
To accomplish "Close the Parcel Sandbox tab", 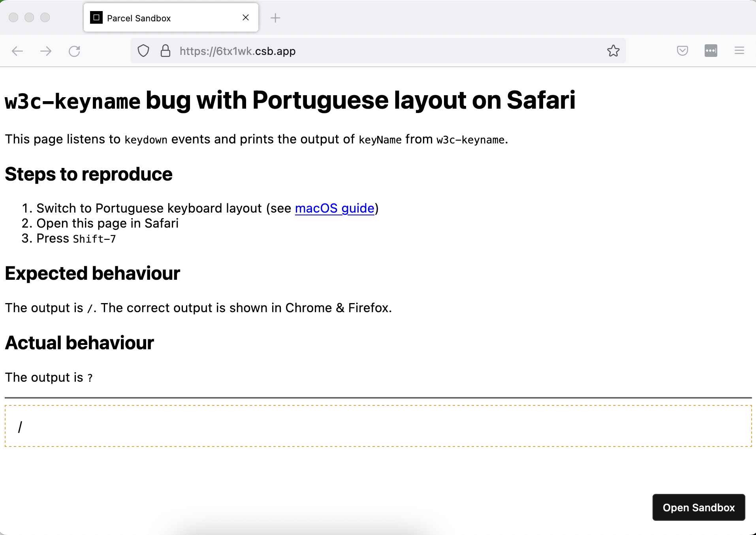I will [246, 17].
